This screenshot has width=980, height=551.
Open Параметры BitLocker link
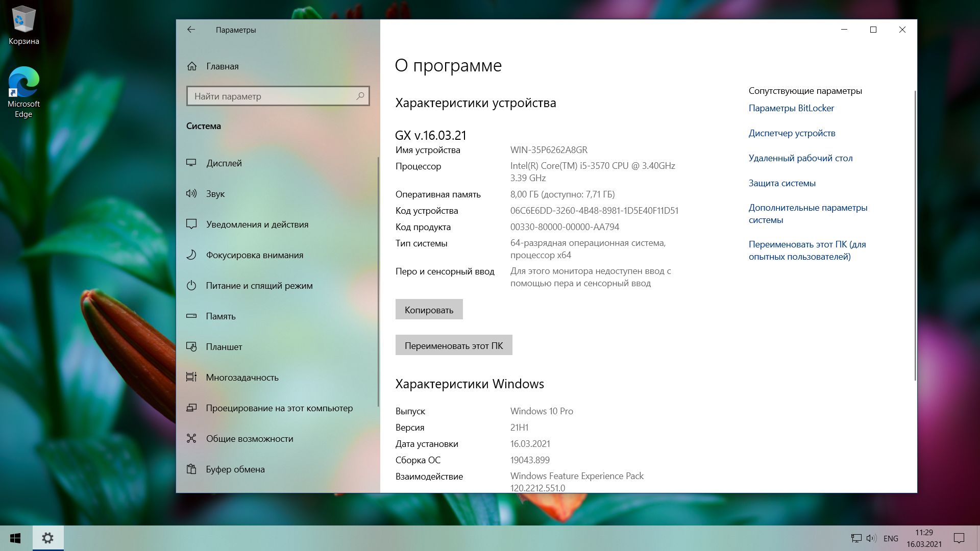coord(791,108)
